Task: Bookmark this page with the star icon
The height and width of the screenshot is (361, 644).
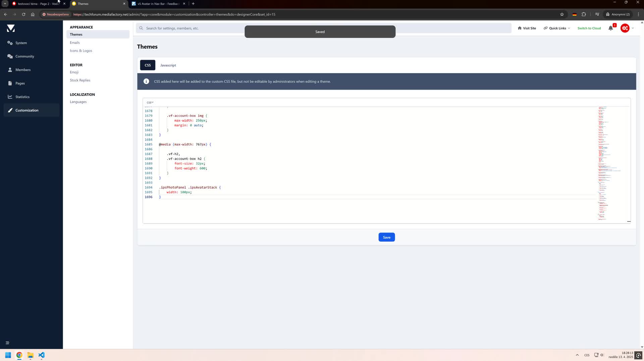Action: pos(562,14)
